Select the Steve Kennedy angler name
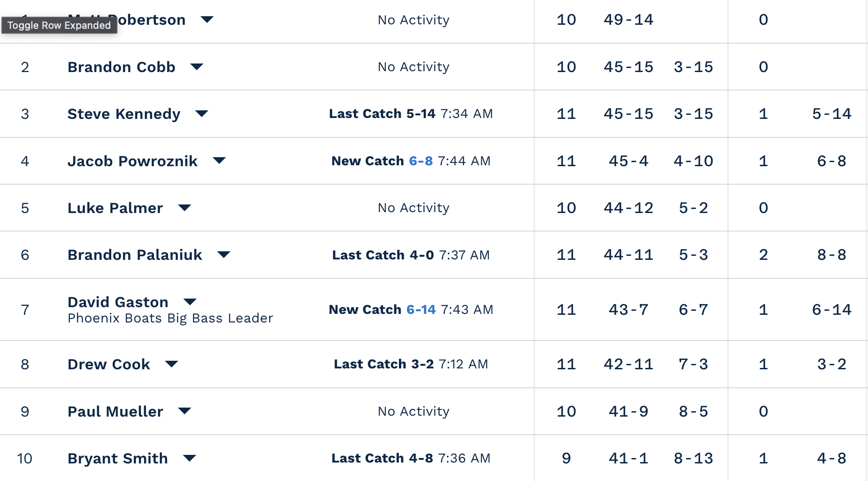Screen dimensions: 868x481 click(124, 114)
